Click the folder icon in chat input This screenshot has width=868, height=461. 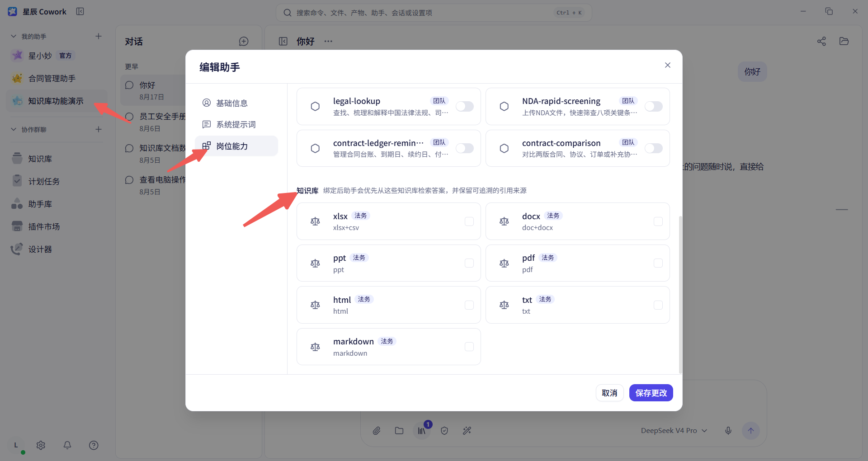click(x=399, y=431)
